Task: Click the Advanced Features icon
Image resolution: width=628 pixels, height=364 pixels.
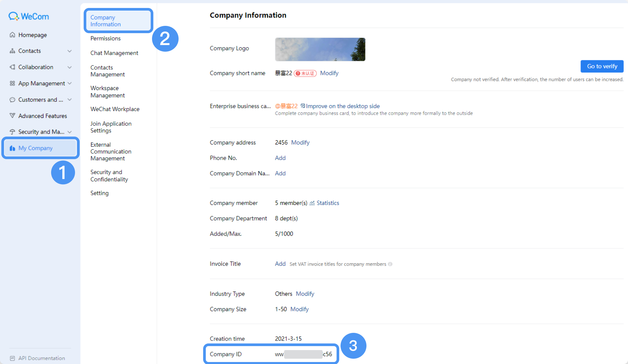Action: pyautogui.click(x=12, y=116)
